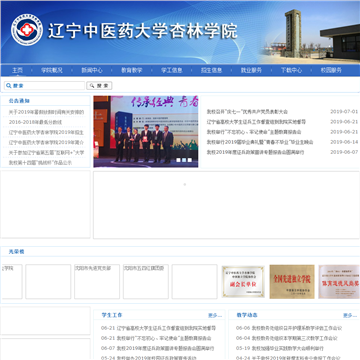Open the 学工信息 menu
360x360 pixels.
172,70
